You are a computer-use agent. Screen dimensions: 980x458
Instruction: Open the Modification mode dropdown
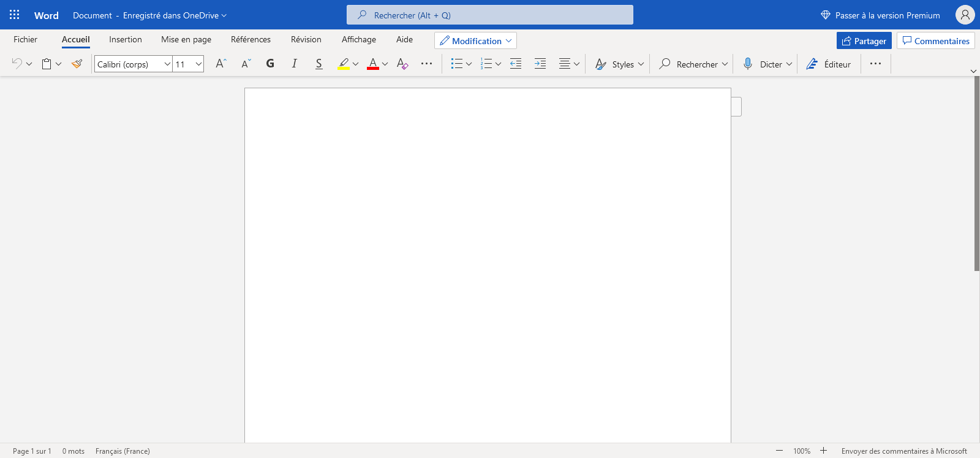475,40
